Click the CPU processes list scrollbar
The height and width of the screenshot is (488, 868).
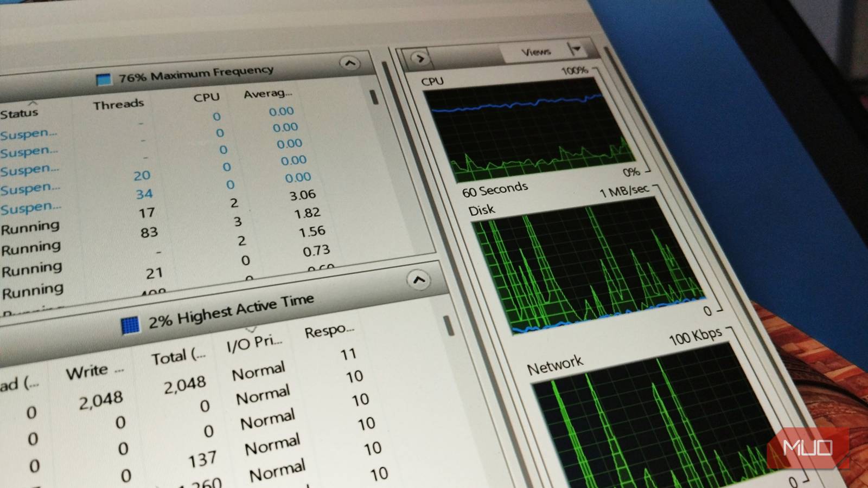[x=374, y=97]
